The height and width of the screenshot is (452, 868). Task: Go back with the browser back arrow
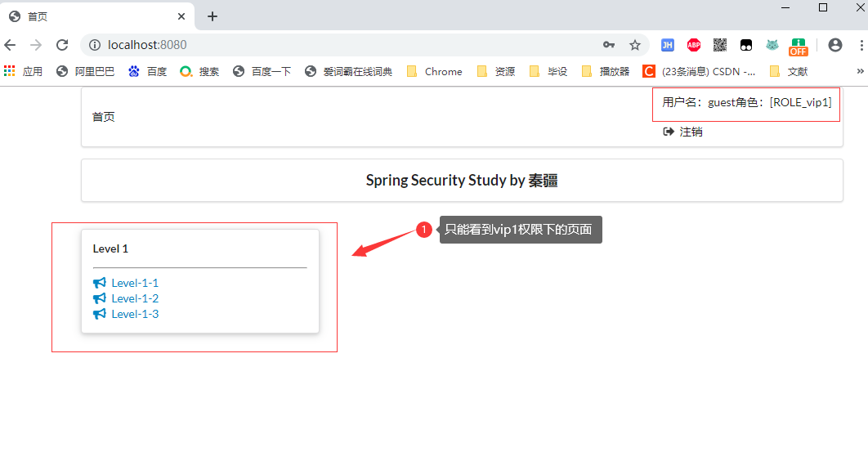(10, 45)
